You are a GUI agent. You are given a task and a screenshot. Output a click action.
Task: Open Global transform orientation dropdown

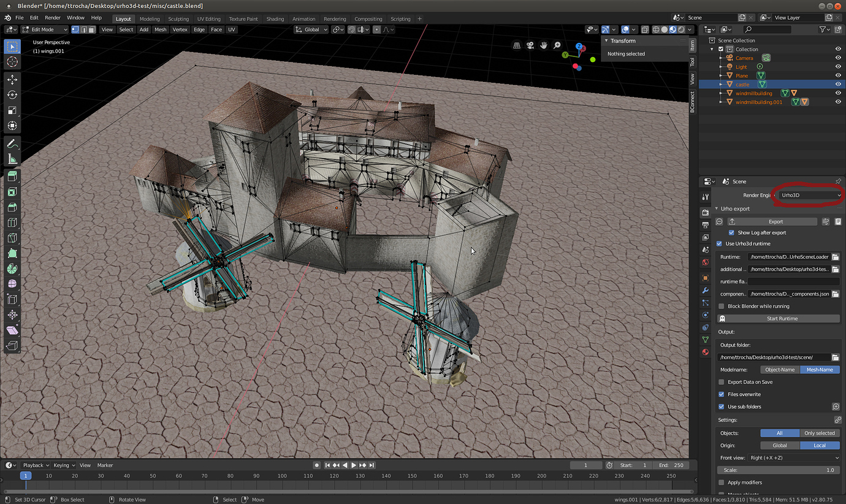311,29
